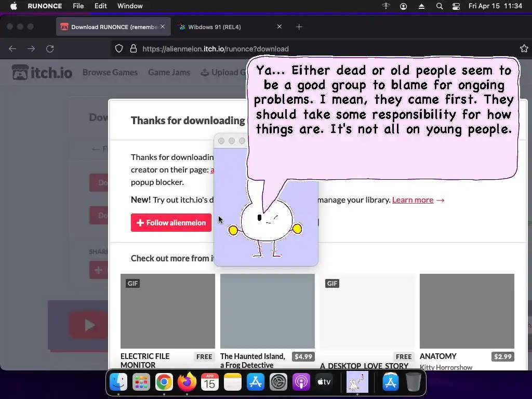Click the Kitty Horrorshow author name

[x=446, y=367]
